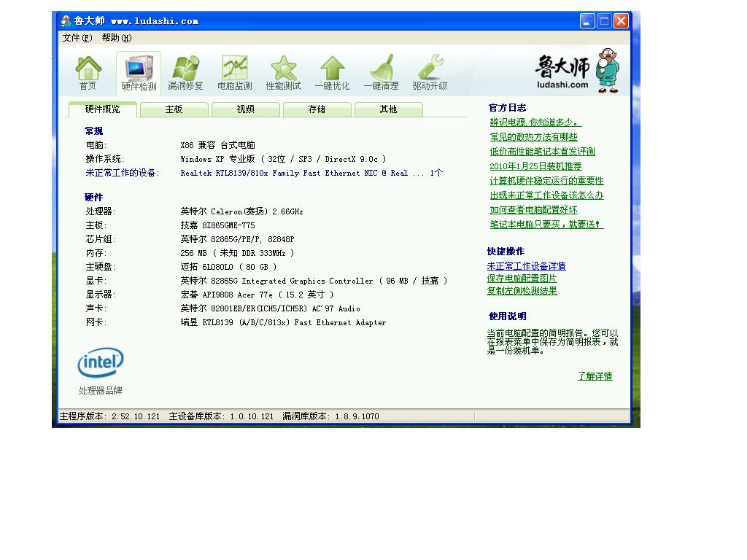Image resolution: width=747 pixels, height=560 pixels.
Task: Click the 一键优化 one-click optimize icon
Action: [332, 73]
